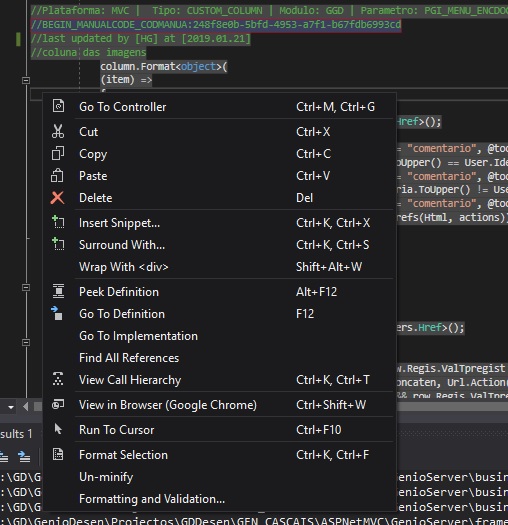Choose Un-minify from the context menu
Screen dimensions: 508x525
(220, 477)
